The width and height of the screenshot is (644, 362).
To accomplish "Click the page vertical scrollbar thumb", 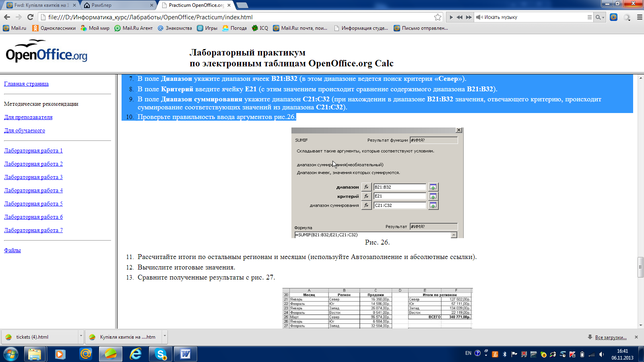I will point(640,267).
